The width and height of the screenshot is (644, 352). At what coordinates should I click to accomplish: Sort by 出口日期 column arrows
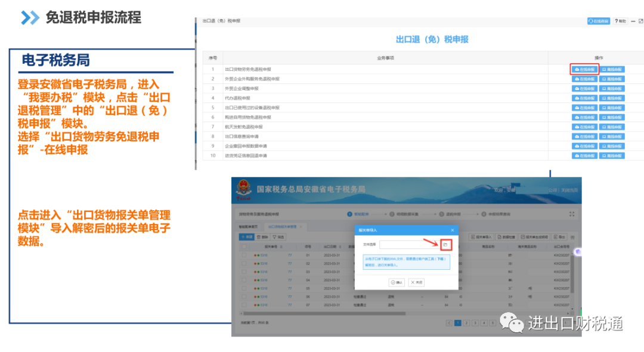(340, 247)
